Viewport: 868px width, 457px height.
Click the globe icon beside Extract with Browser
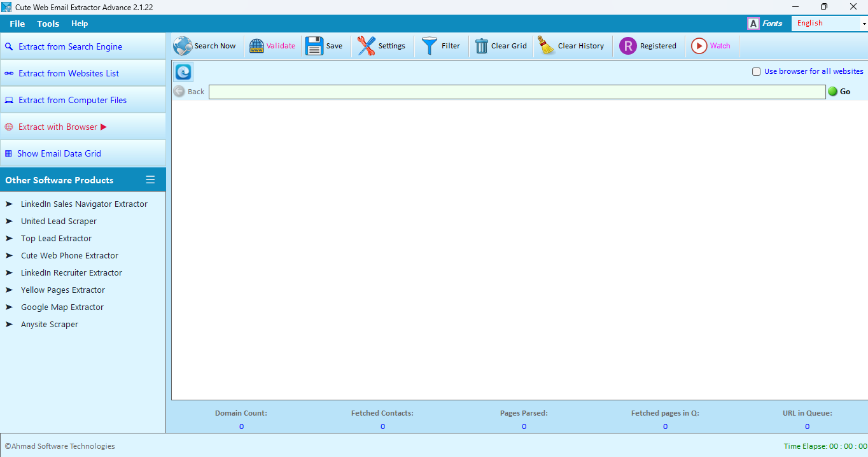9,127
